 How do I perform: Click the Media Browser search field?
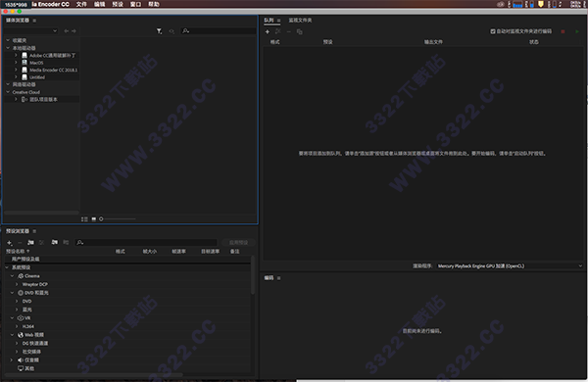(219, 31)
